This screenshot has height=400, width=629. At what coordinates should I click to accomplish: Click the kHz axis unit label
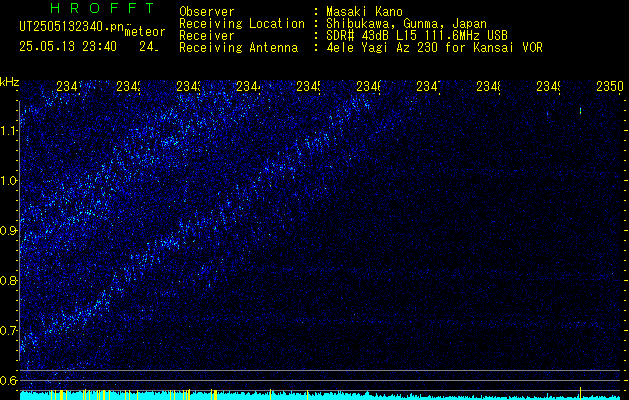[x=9, y=82]
